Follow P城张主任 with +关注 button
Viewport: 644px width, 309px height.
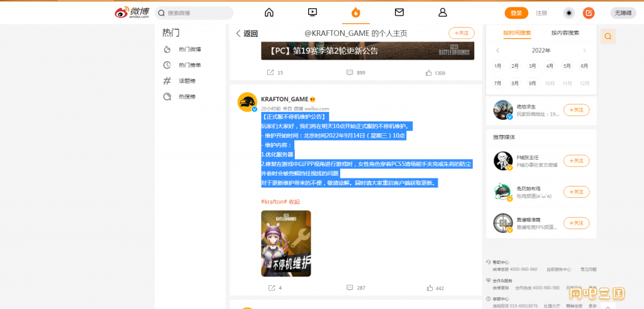(576, 161)
